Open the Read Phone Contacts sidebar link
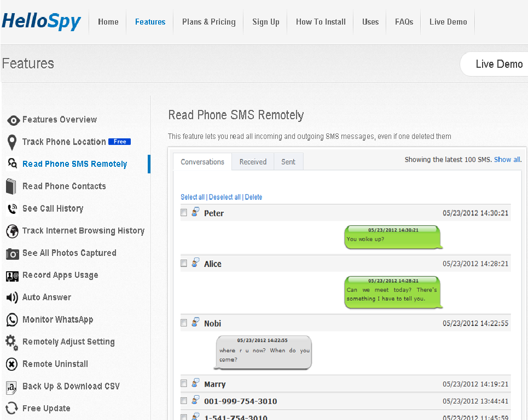This screenshot has height=420, width=528. pyautogui.click(x=64, y=186)
